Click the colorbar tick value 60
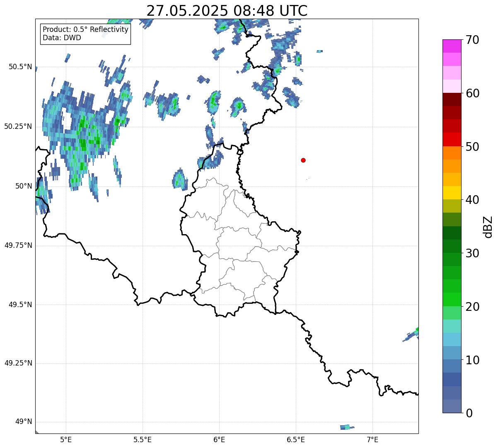This screenshot has height=448, width=498. (x=472, y=94)
